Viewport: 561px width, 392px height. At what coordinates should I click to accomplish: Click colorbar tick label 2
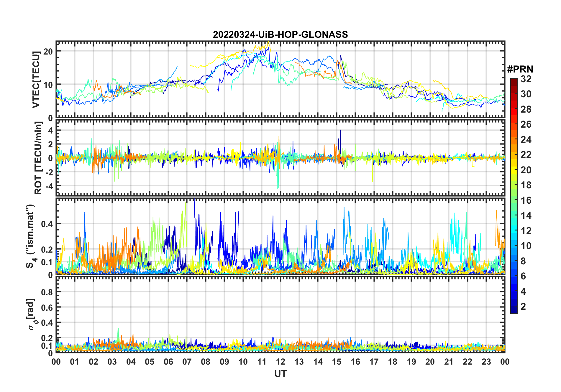tap(523, 307)
